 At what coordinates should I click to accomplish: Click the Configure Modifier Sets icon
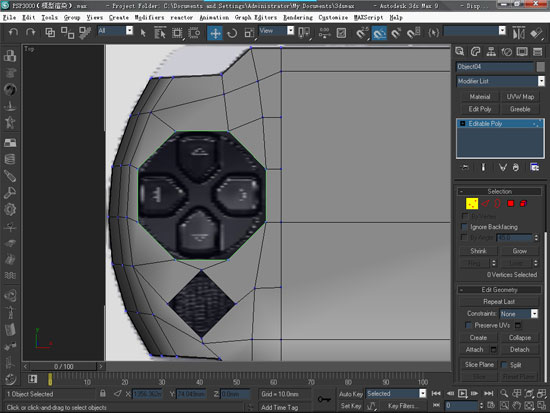[x=535, y=167]
